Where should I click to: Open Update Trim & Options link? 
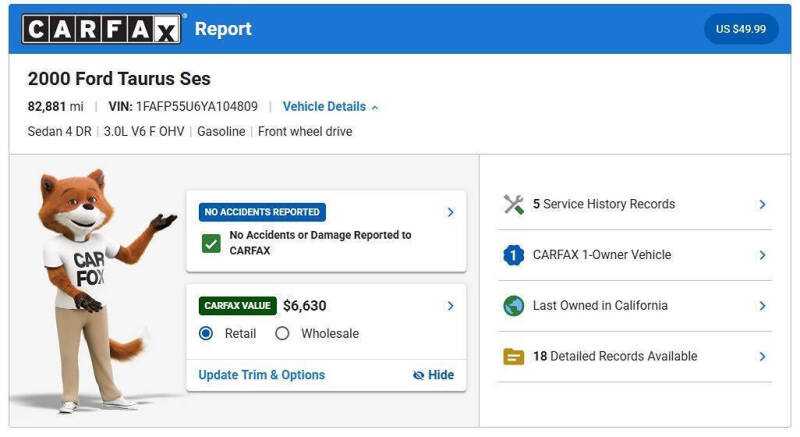pos(262,375)
